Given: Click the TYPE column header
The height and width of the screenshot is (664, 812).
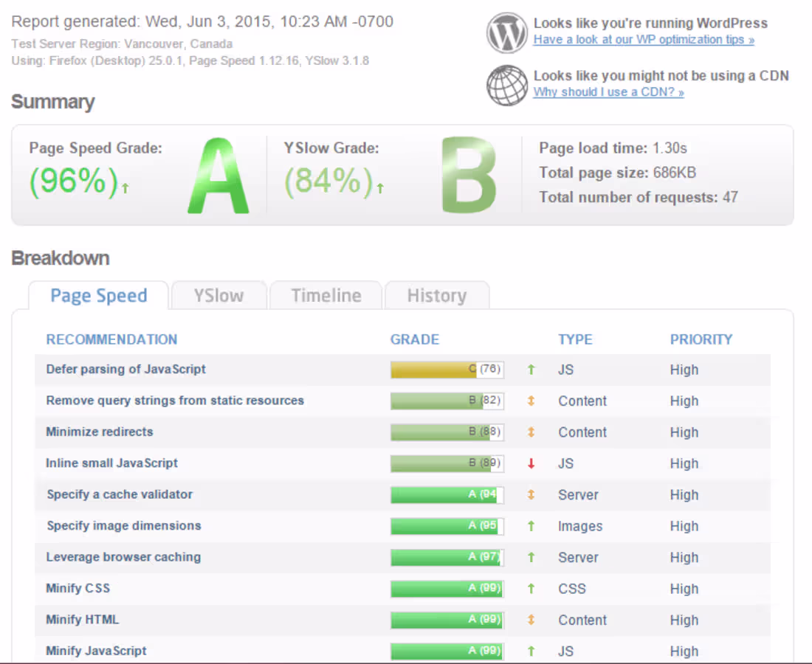Looking at the screenshot, I should click(x=575, y=339).
